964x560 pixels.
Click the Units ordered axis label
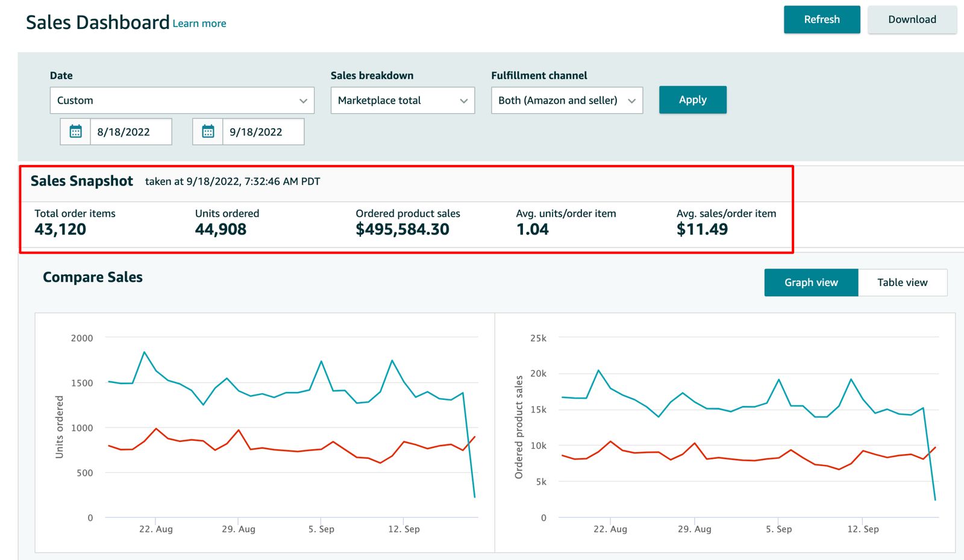point(59,427)
